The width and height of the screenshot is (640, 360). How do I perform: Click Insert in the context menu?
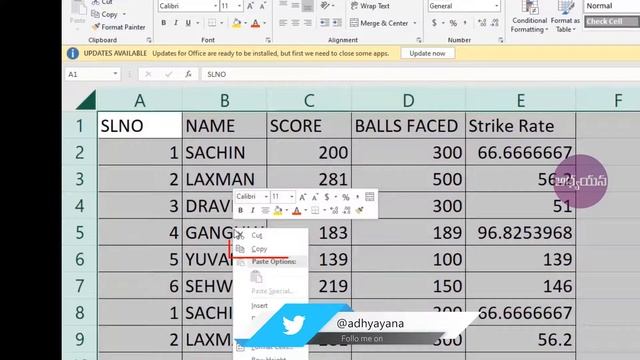tap(270, 305)
